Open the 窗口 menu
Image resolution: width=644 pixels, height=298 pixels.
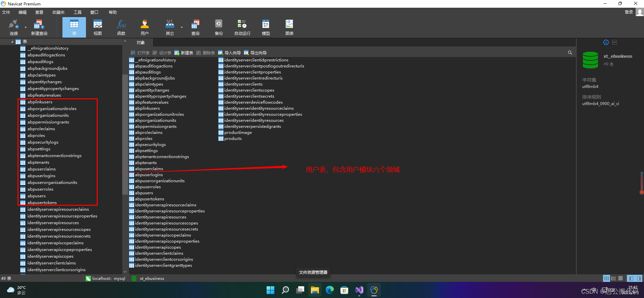click(x=94, y=12)
